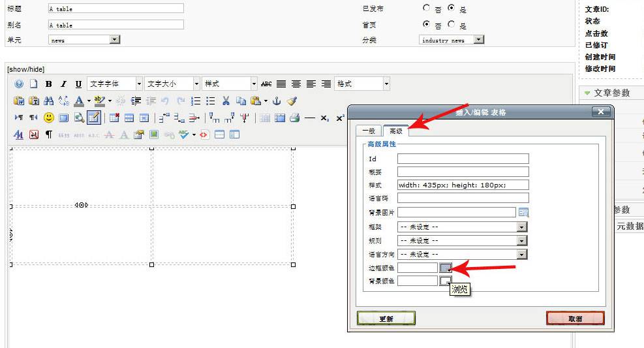
Task: Click the copy icon
Action: (241, 101)
